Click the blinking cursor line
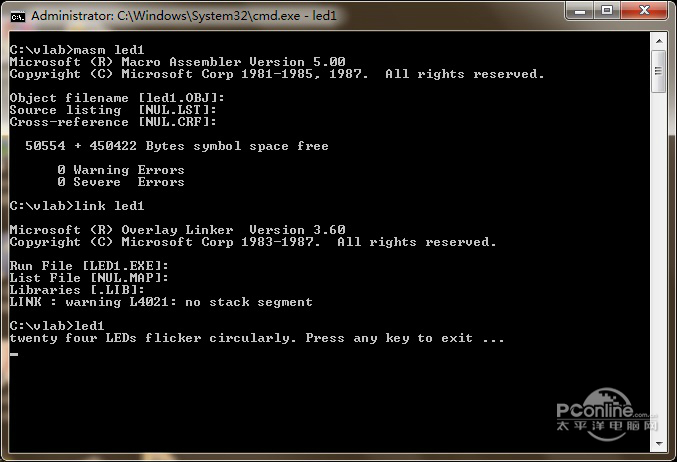677x462 pixels. coord(14,354)
